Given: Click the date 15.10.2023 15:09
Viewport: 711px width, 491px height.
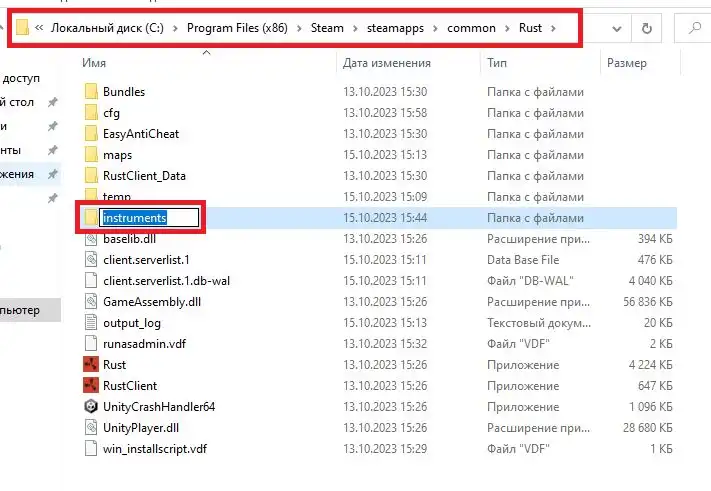Looking at the screenshot, I should click(x=385, y=197).
